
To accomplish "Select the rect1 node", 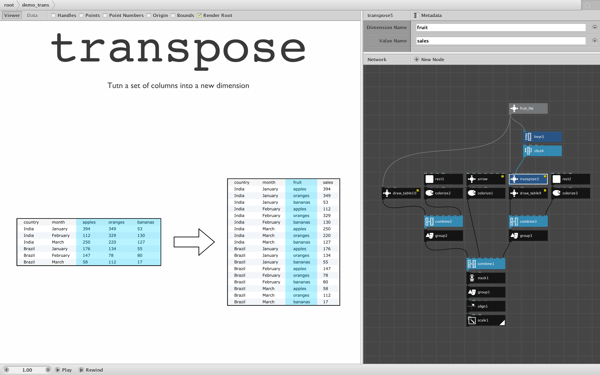I will coord(443,179).
